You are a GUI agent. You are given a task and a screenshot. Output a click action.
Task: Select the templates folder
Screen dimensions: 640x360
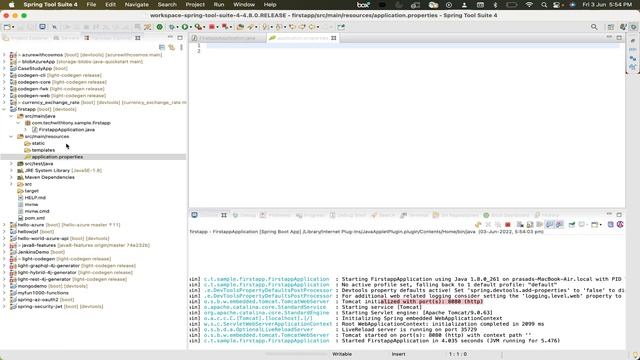tap(43, 150)
